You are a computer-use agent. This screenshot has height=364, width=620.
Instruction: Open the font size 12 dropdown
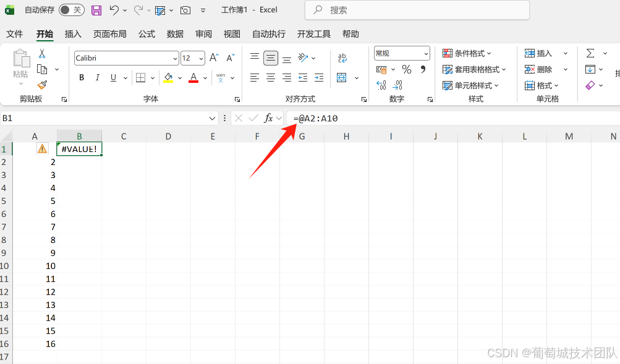click(x=201, y=59)
